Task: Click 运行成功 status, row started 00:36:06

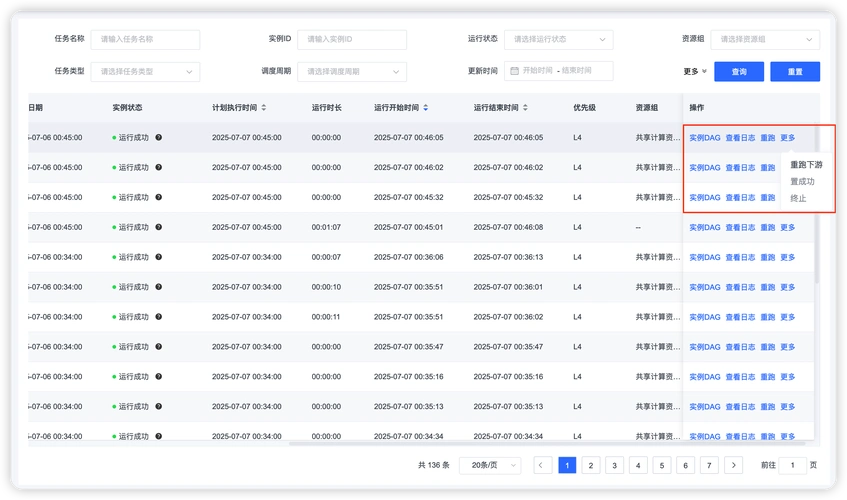Action: point(133,257)
